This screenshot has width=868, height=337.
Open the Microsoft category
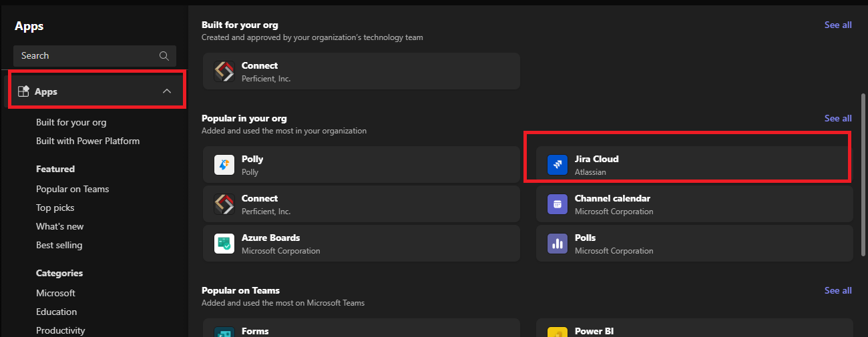coord(56,293)
